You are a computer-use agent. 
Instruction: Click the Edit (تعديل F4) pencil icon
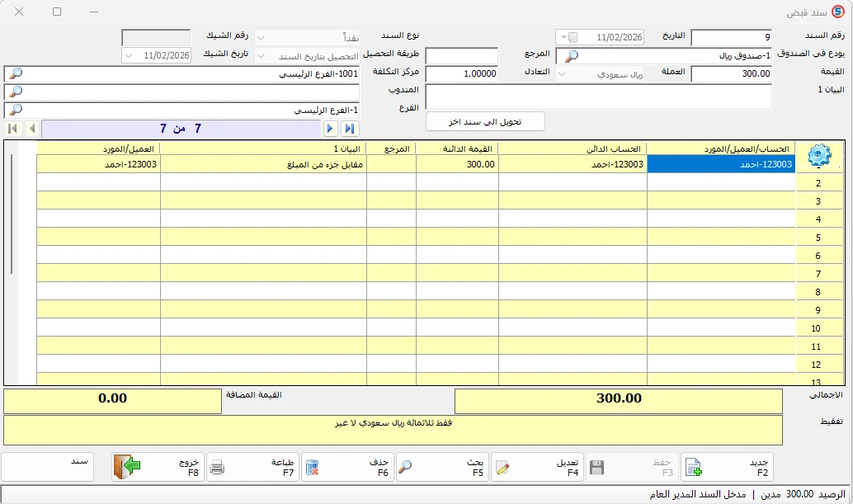tap(502, 468)
